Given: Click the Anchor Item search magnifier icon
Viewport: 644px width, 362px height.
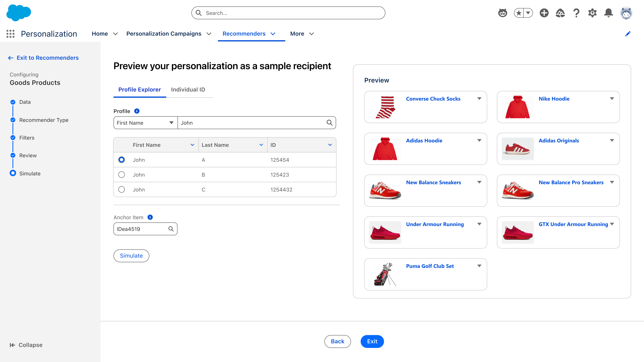Looking at the screenshot, I should pyautogui.click(x=171, y=229).
